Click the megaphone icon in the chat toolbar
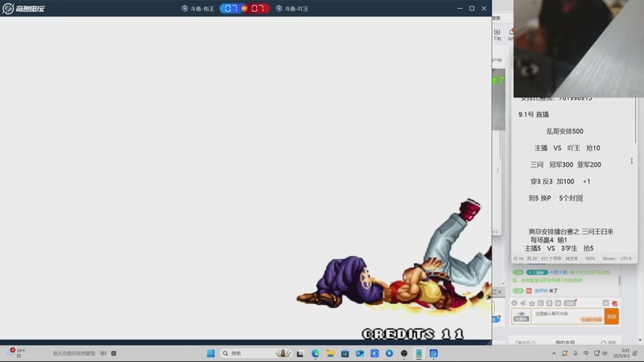This screenshot has width=644, height=362. (523, 303)
